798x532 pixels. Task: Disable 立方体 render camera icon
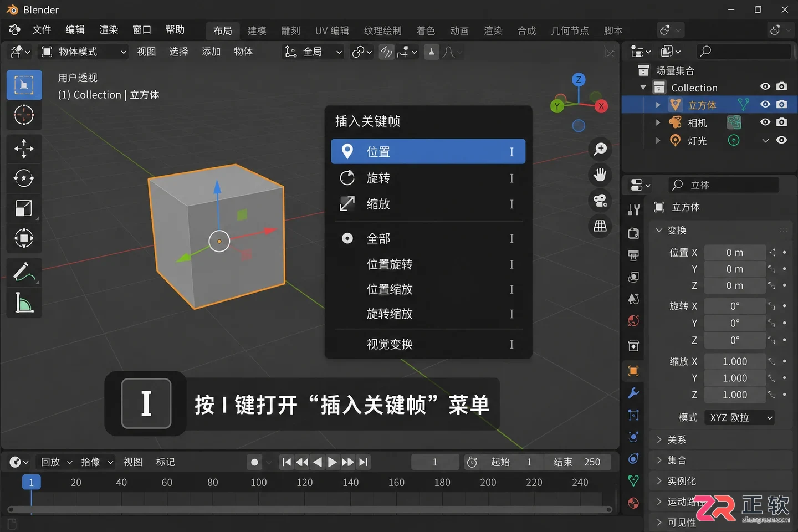click(781, 104)
